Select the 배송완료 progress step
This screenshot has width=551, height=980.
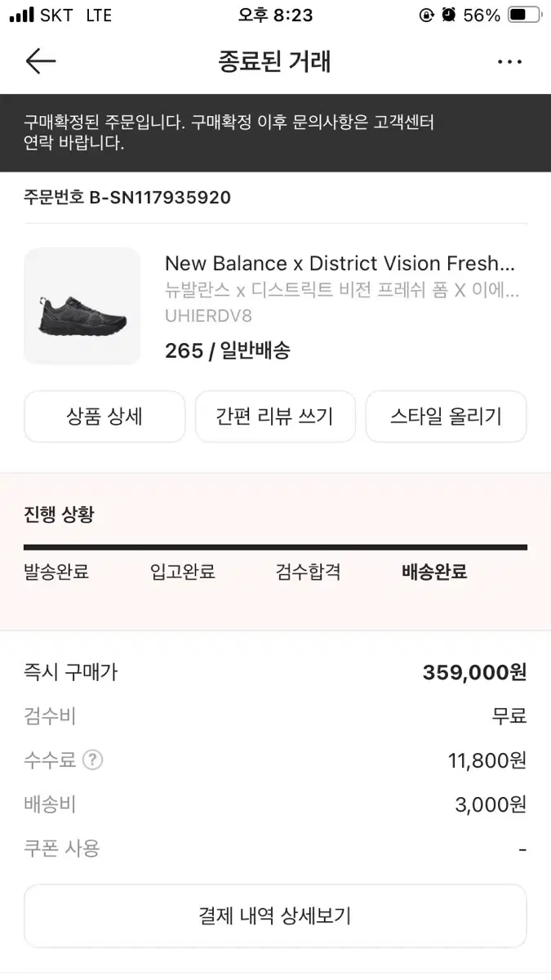click(434, 572)
